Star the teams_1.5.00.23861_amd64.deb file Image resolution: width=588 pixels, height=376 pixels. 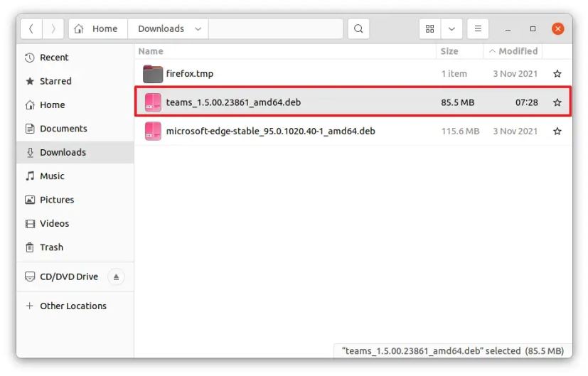click(x=557, y=102)
